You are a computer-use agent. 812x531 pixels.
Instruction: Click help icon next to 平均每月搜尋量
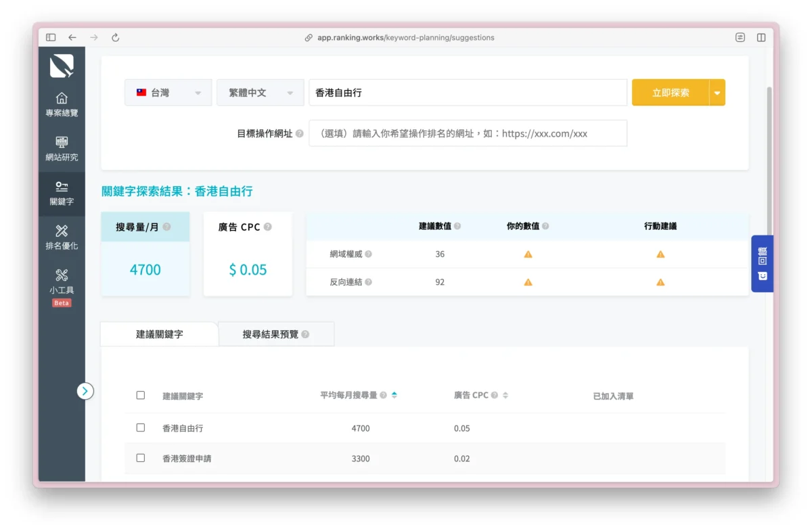(x=384, y=395)
